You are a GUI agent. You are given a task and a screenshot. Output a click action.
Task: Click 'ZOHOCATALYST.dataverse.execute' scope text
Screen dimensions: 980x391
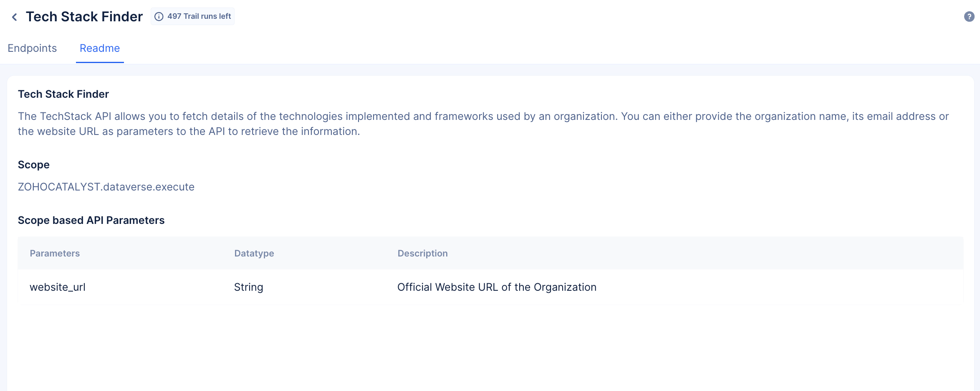coord(106,187)
